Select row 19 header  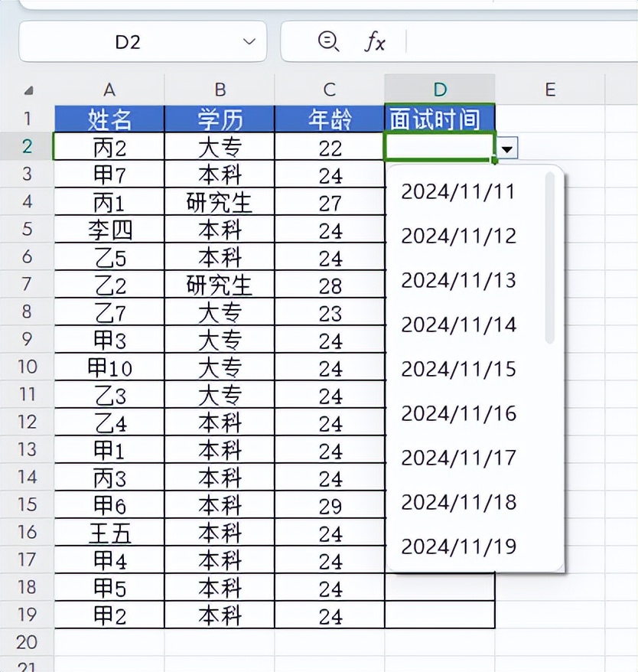coord(27,615)
